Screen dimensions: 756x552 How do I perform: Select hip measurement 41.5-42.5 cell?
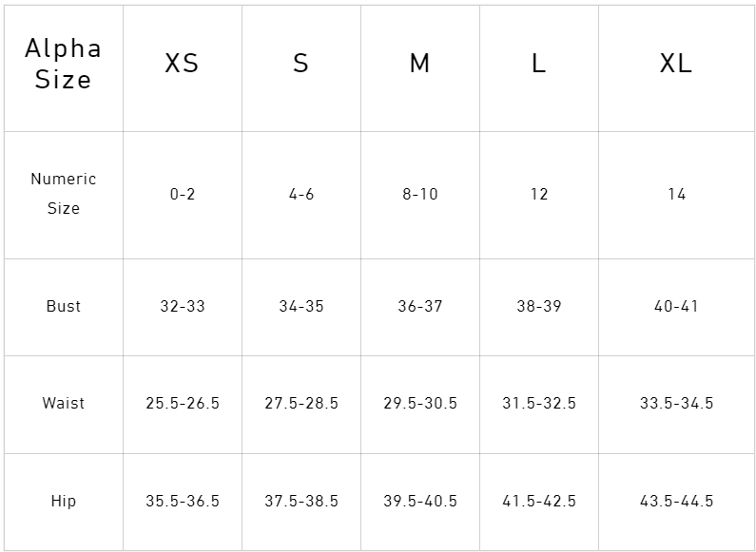tap(538, 502)
